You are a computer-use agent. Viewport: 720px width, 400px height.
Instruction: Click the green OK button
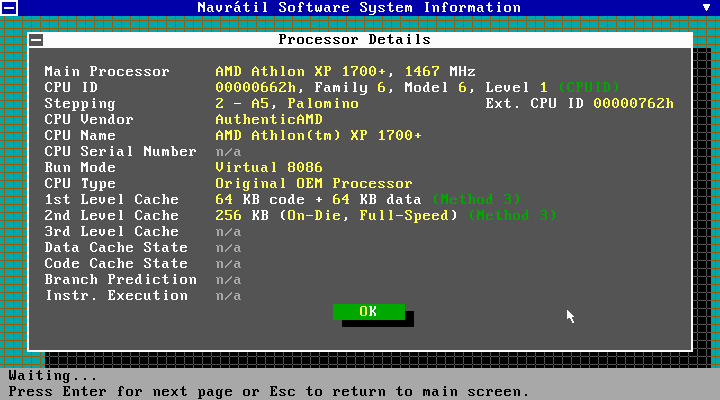[x=369, y=311]
